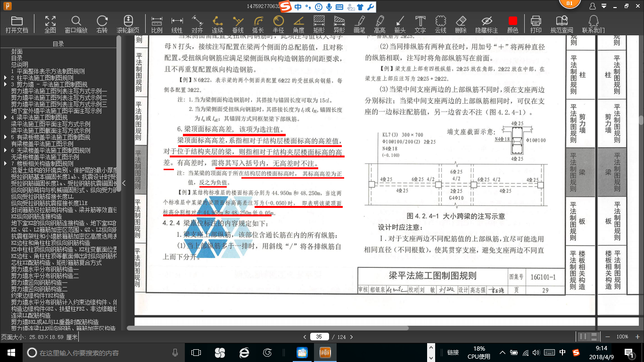Toggle 滚轮翻页 wheel page turning
The width and height of the screenshot is (644, 362).
(x=128, y=24)
